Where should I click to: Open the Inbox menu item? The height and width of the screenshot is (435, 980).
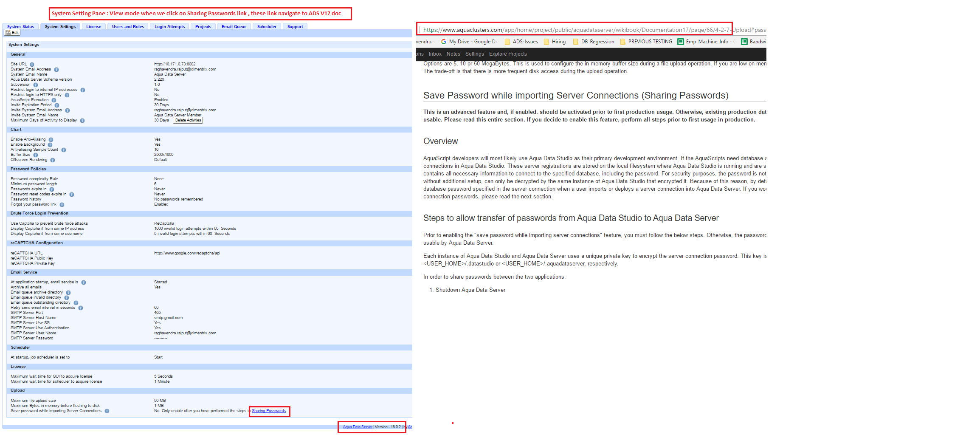(435, 54)
